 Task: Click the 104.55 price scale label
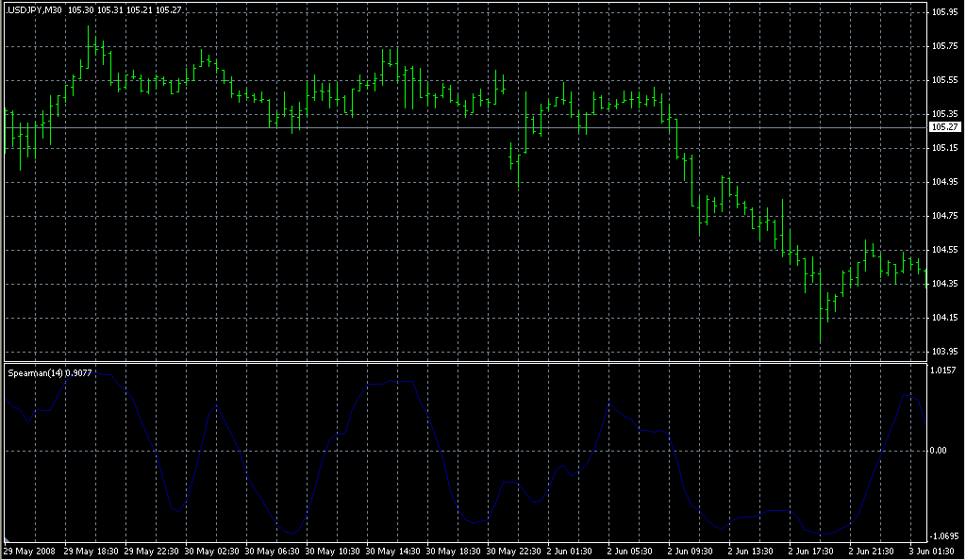944,250
